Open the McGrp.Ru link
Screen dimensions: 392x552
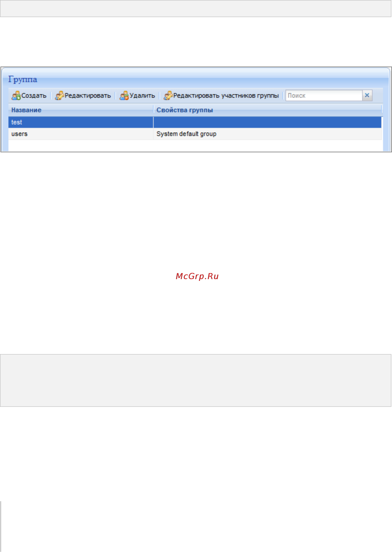tap(197, 277)
